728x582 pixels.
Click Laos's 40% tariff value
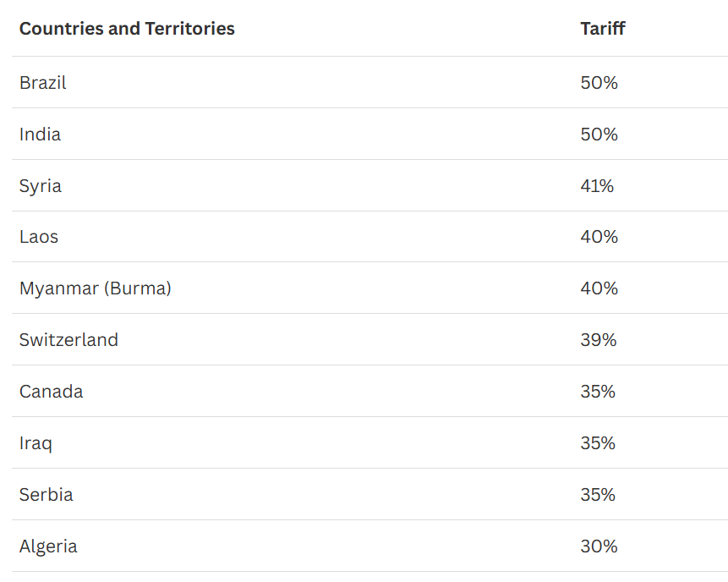click(x=599, y=237)
